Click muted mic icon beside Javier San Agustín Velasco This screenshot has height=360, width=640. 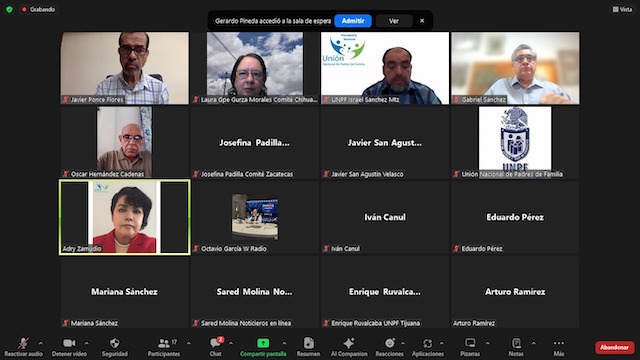pos(326,174)
